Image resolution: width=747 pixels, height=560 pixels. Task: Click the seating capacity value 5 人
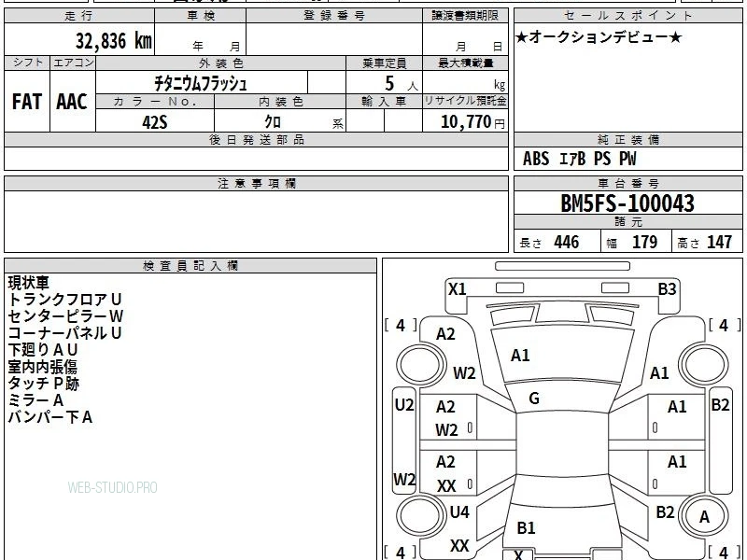[x=402, y=84]
